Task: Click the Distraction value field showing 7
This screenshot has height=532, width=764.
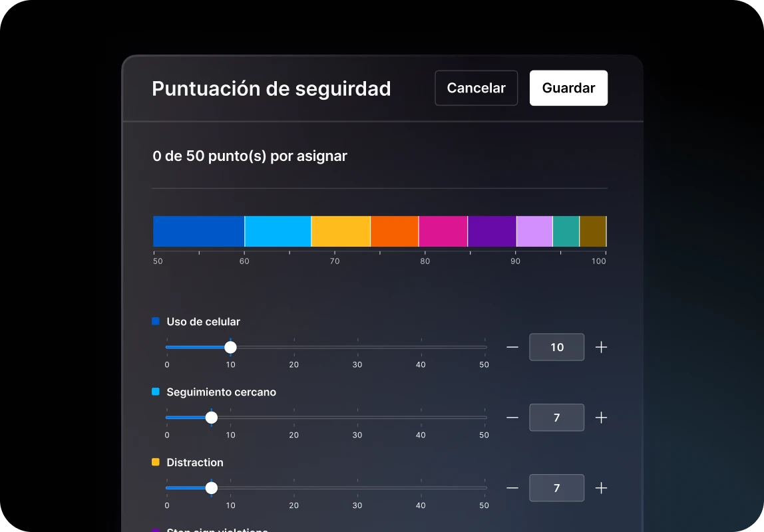Action: point(557,487)
